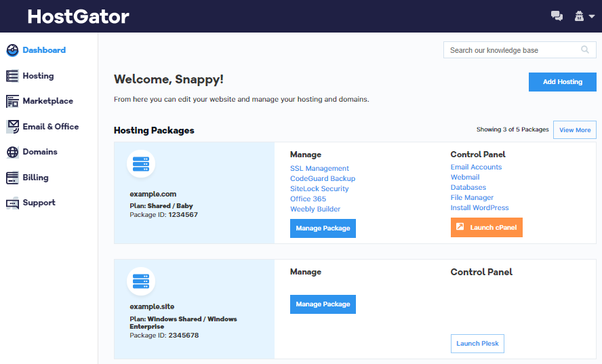Open the Support section
This screenshot has height=364, width=602.
(39, 203)
